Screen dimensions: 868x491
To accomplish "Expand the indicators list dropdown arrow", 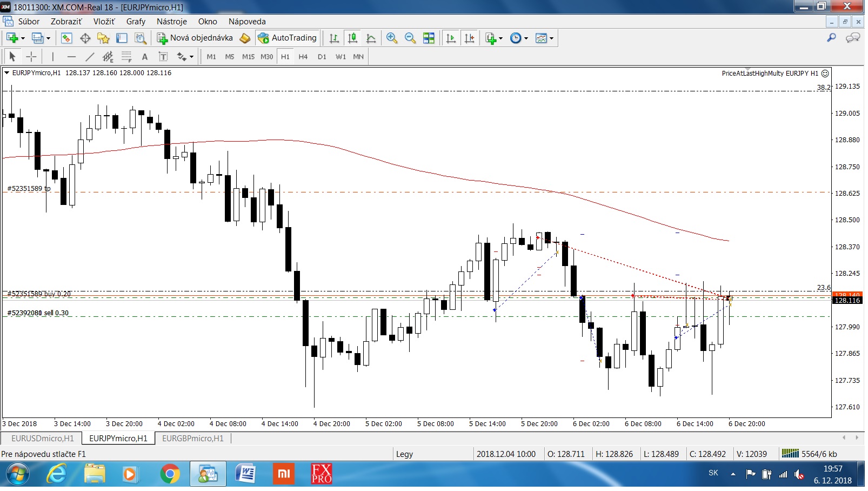I will click(x=500, y=38).
